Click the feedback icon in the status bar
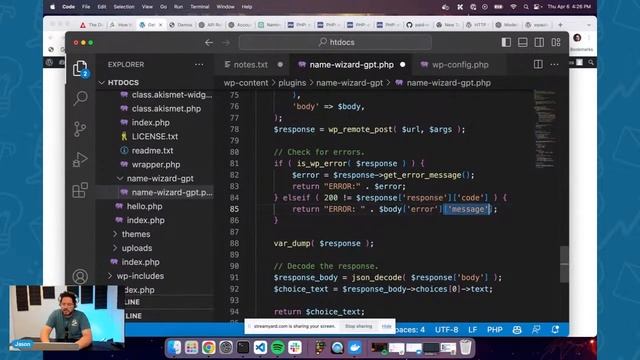Viewport: 640px width, 360px height. [536, 329]
